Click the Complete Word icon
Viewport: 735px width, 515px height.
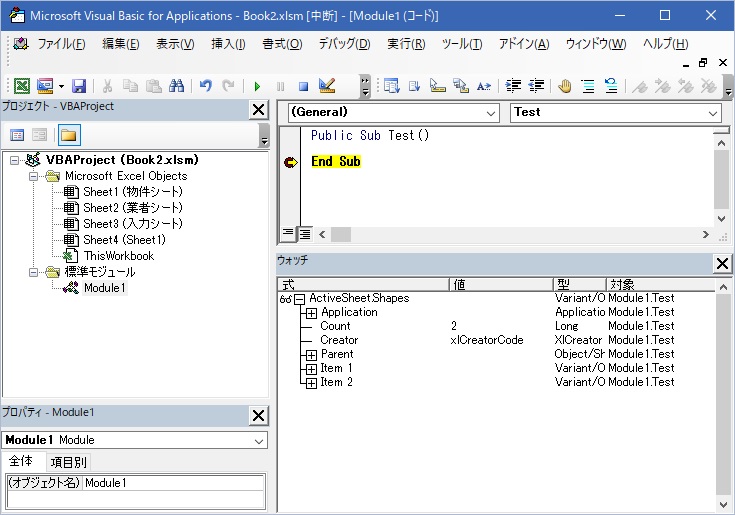coord(484,86)
